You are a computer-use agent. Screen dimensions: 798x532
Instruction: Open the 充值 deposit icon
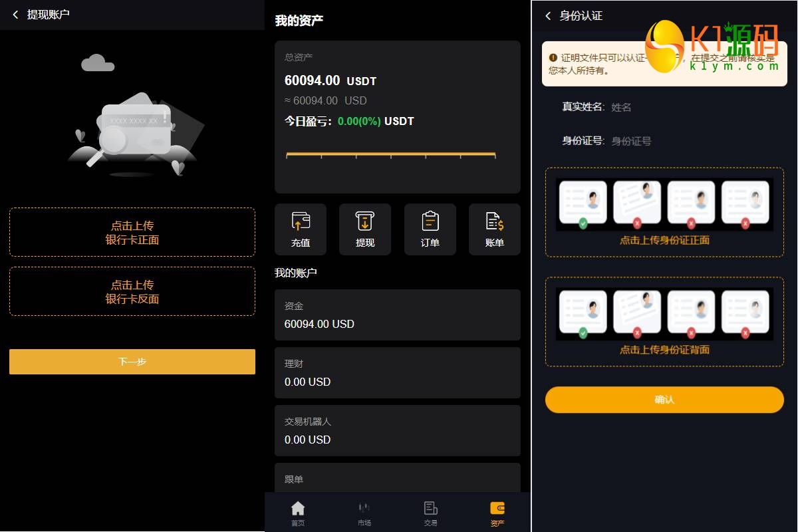click(301, 229)
